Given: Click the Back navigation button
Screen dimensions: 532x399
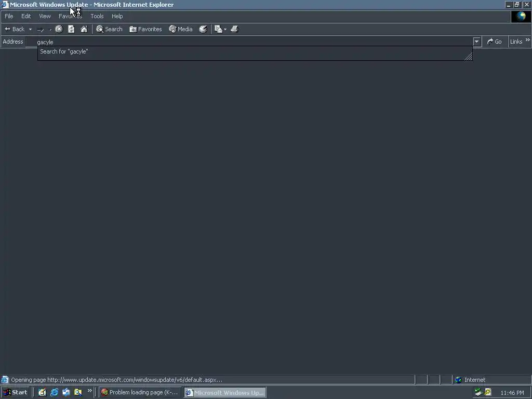Looking at the screenshot, I should pyautogui.click(x=14, y=29).
